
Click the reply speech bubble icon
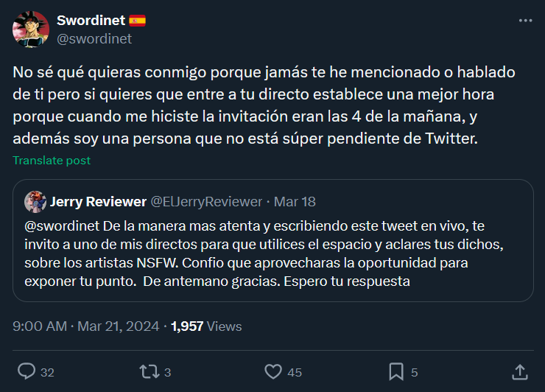(x=27, y=371)
